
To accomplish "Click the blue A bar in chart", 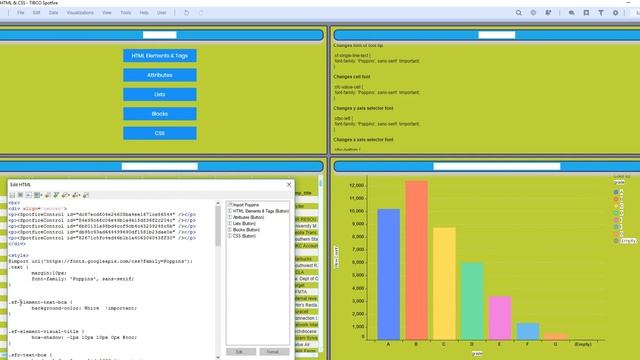I will tap(388, 274).
